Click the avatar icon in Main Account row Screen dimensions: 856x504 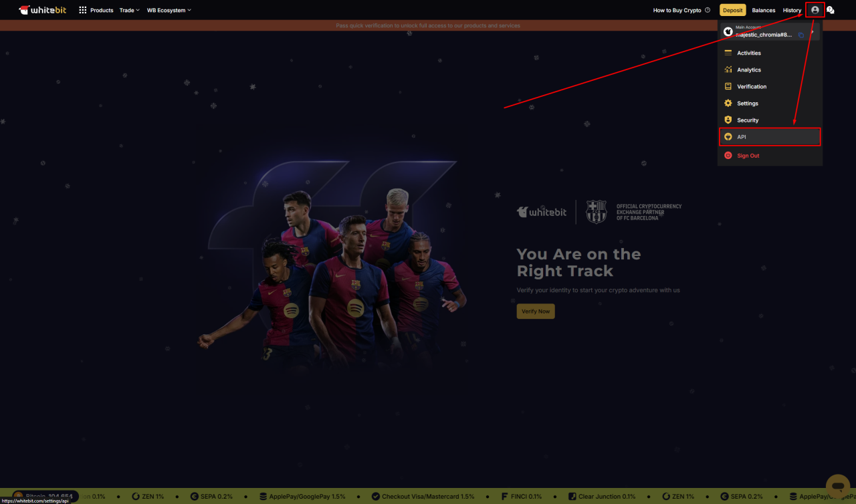coord(728,31)
